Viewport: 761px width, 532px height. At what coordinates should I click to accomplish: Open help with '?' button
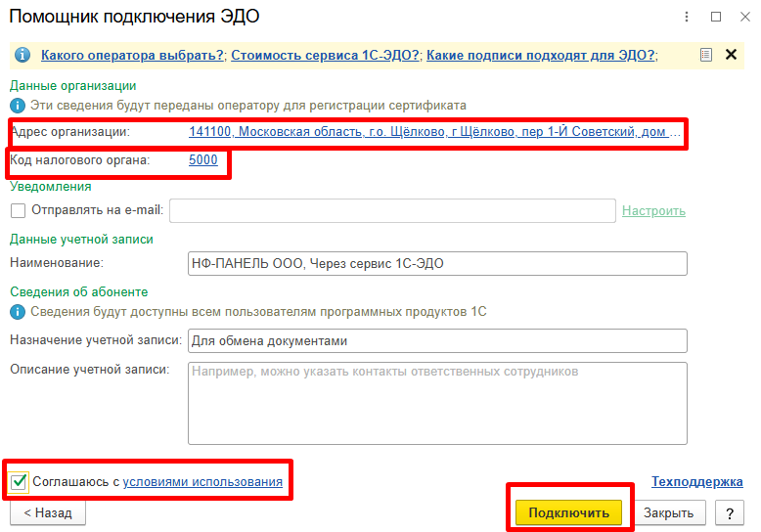coord(730,513)
